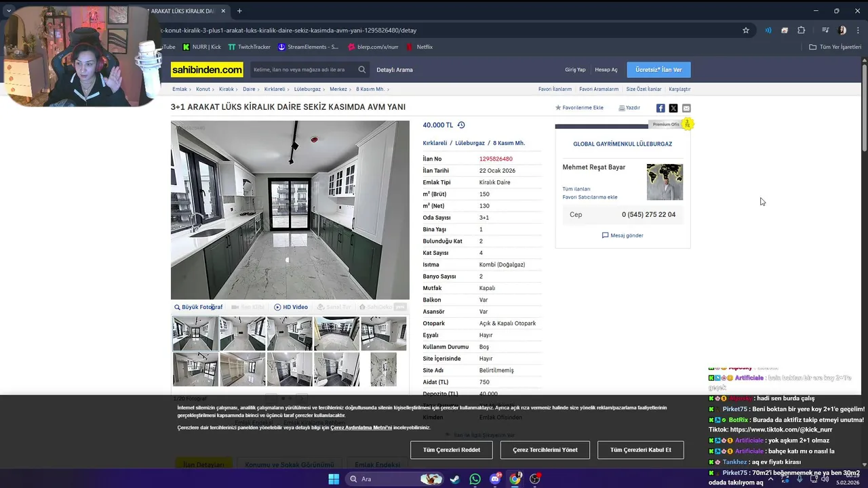Image resolution: width=868 pixels, height=488 pixels.
Task: Click Çerez Tercihlerimi Yönet button
Action: coord(545,450)
